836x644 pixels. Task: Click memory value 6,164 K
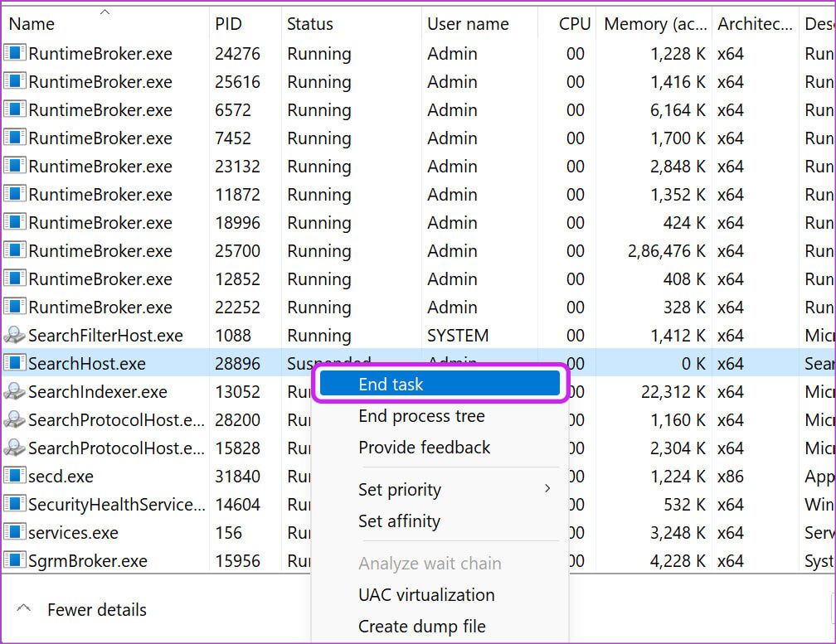click(x=678, y=110)
